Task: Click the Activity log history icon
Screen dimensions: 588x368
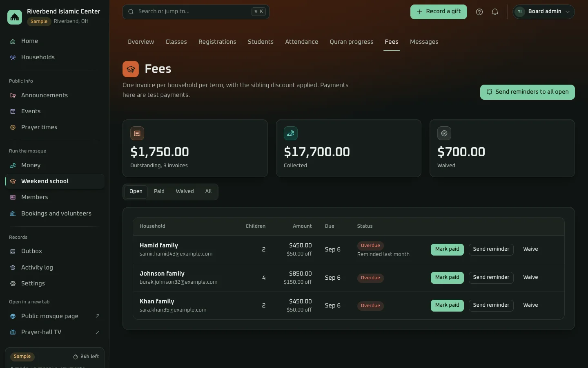Action: [x=13, y=268]
